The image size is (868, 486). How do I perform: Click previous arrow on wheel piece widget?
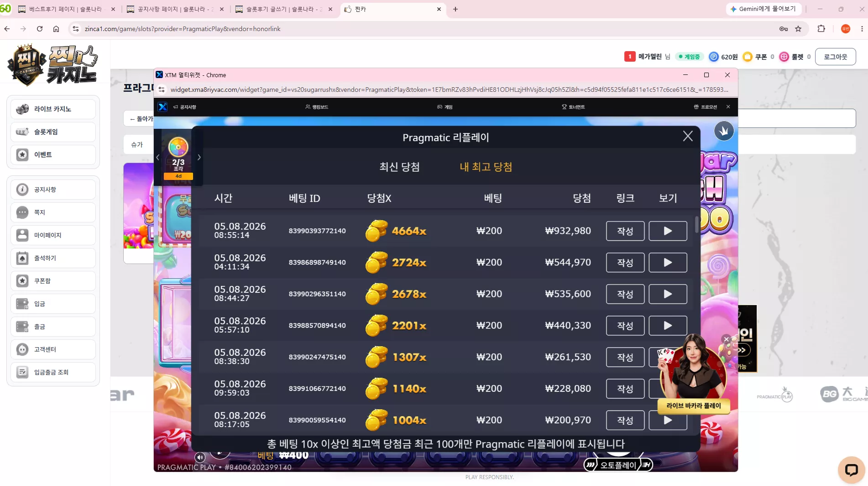click(x=157, y=158)
